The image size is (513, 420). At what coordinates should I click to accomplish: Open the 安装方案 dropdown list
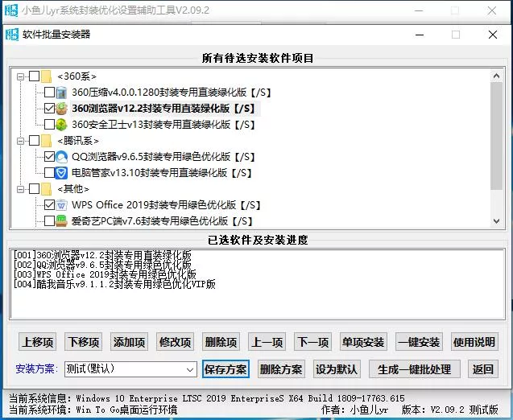pyautogui.click(x=190, y=369)
